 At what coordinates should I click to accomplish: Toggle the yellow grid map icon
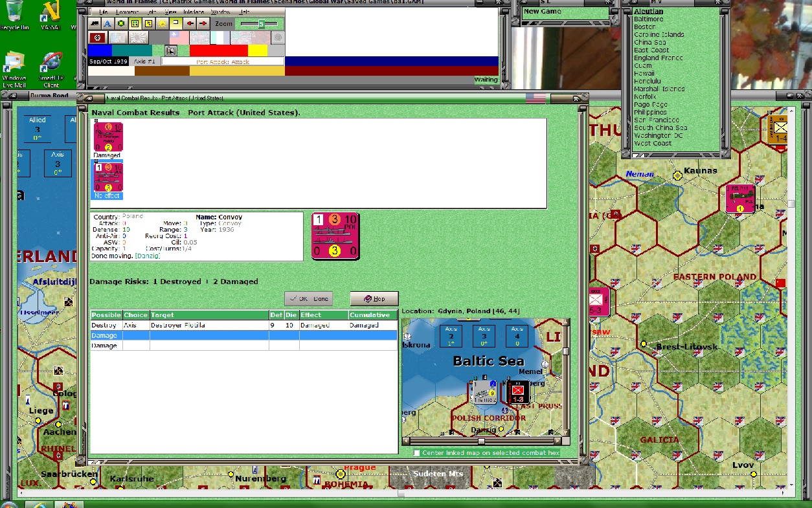pos(135,23)
